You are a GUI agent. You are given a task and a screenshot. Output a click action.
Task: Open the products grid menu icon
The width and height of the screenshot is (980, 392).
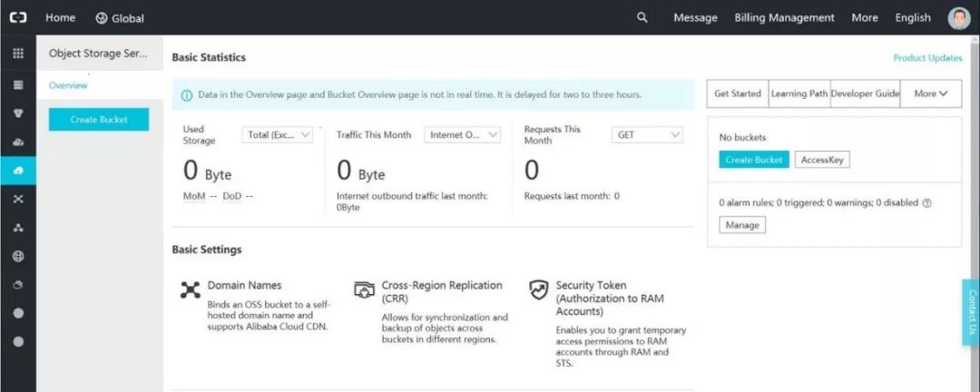(18, 54)
